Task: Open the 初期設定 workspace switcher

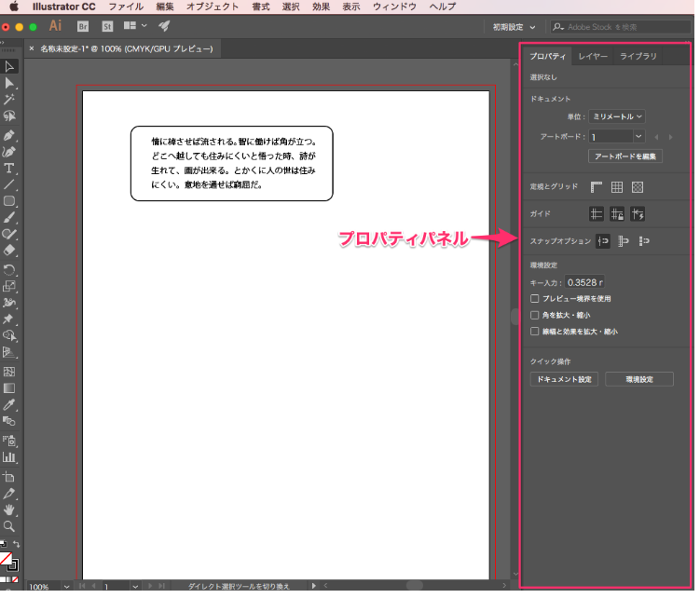Action: tap(515, 27)
